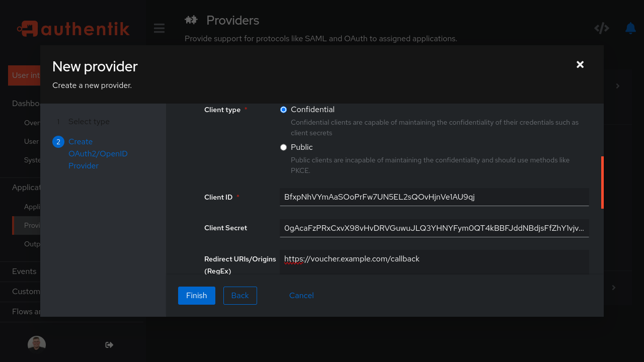This screenshot has width=644, height=362.
Task: Go to the Select type wizard step
Action: click(x=89, y=121)
